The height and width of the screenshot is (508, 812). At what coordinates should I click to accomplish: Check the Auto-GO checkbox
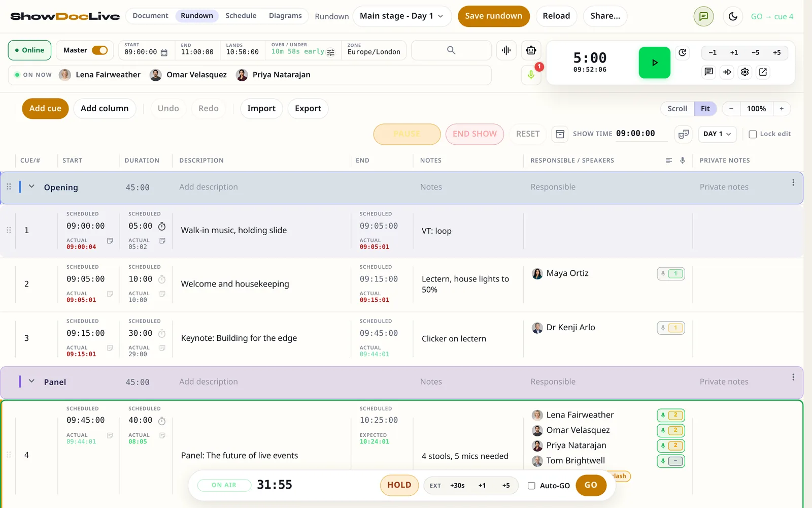(531, 486)
